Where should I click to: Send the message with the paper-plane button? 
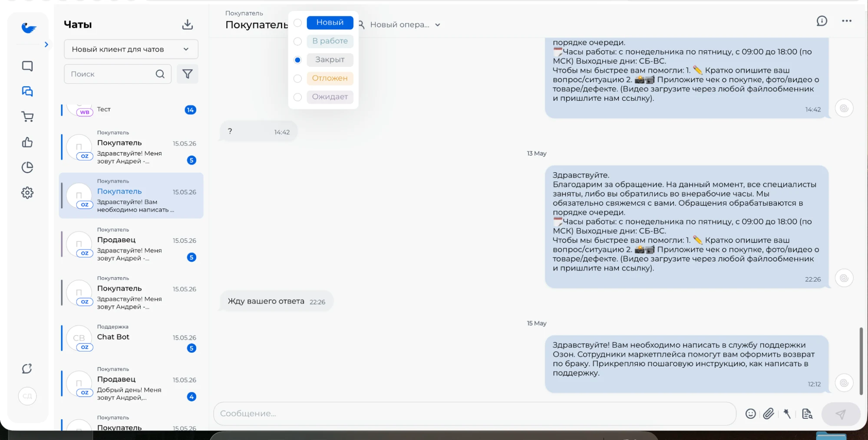click(841, 414)
